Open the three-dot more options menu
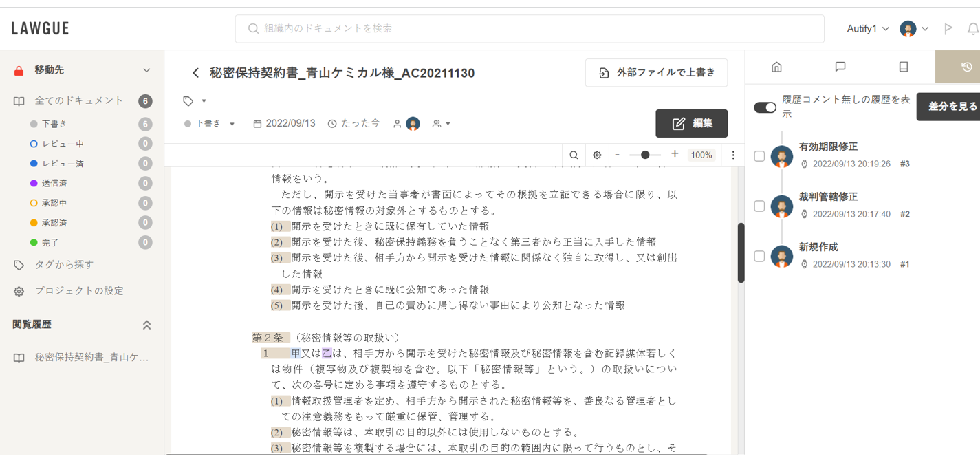Screen dimensions: 980x463 pos(733,155)
